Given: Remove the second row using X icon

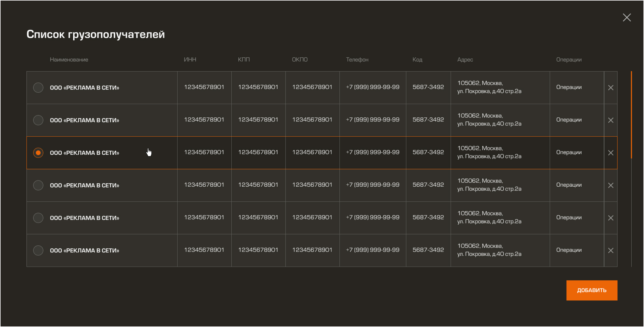Looking at the screenshot, I should coord(610,120).
